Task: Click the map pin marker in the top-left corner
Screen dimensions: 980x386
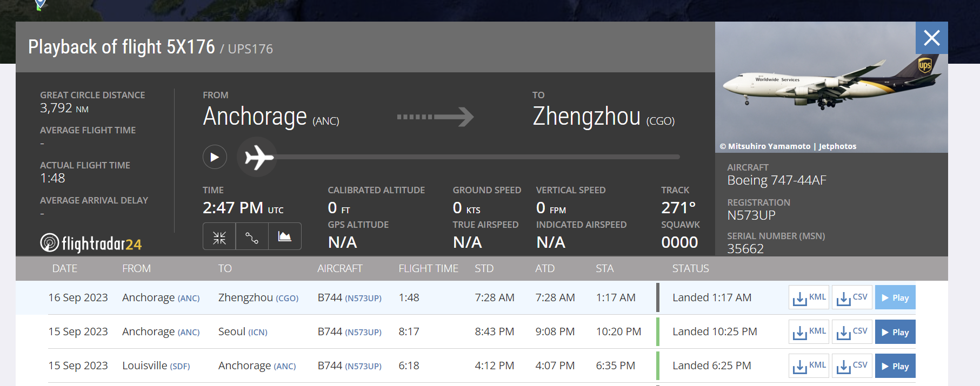Action: pyautogui.click(x=40, y=5)
